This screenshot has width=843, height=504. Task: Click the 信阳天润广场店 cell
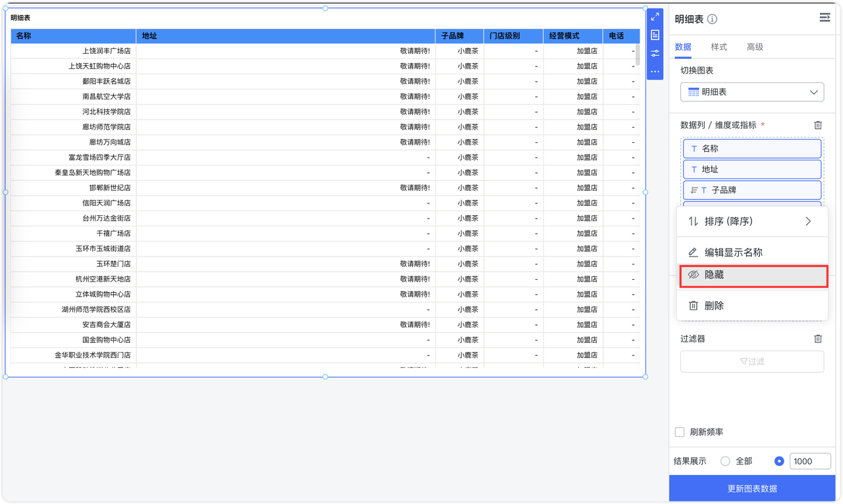click(x=73, y=203)
